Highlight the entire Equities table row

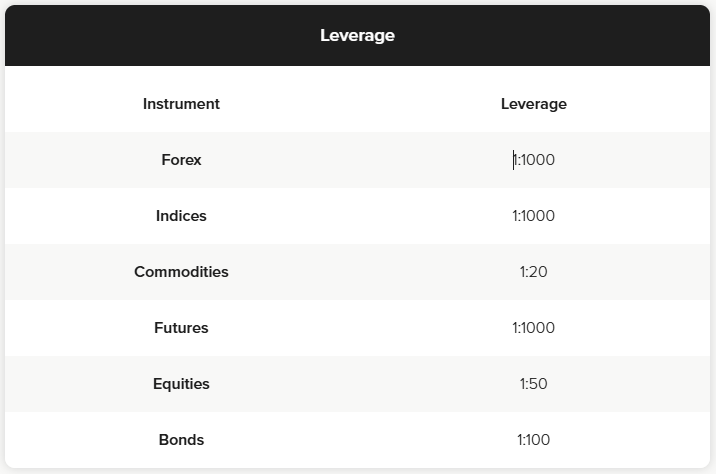click(x=357, y=384)
